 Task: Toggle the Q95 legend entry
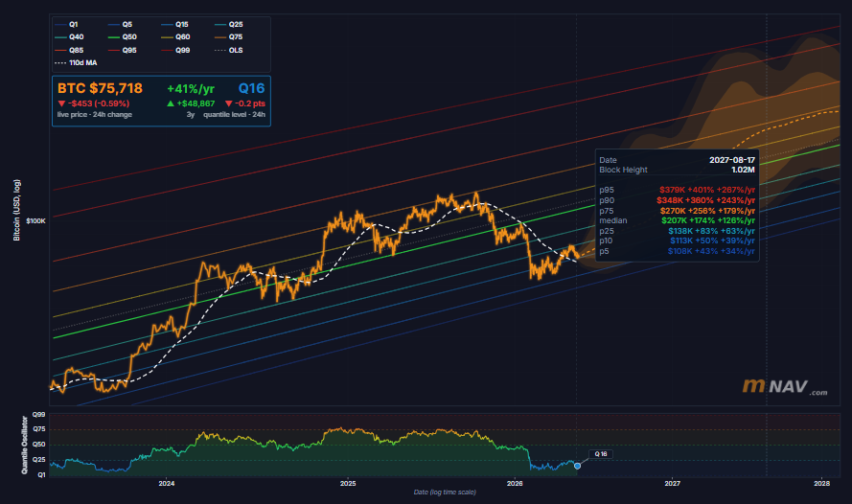click(123, 50)
